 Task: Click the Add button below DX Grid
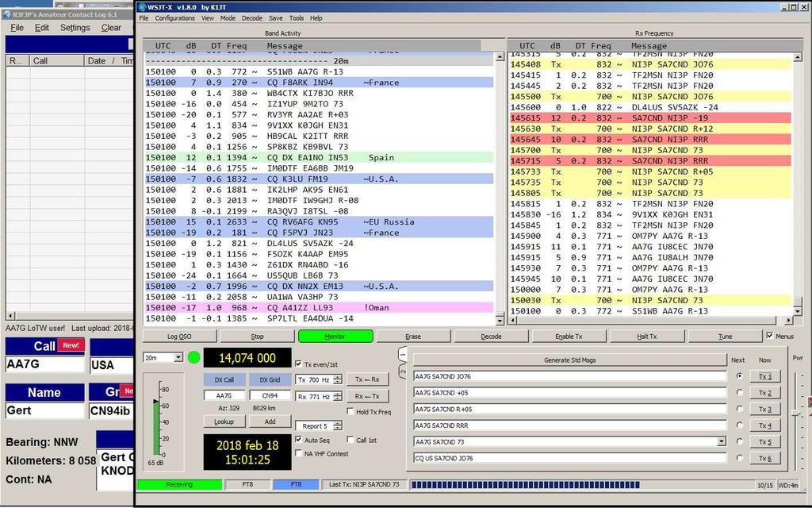270,421
